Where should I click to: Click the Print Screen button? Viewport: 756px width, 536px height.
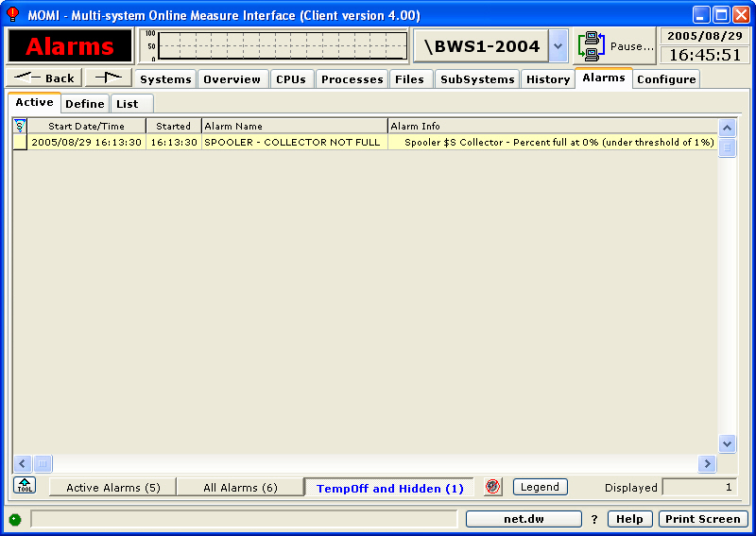[x=702, y=519]
